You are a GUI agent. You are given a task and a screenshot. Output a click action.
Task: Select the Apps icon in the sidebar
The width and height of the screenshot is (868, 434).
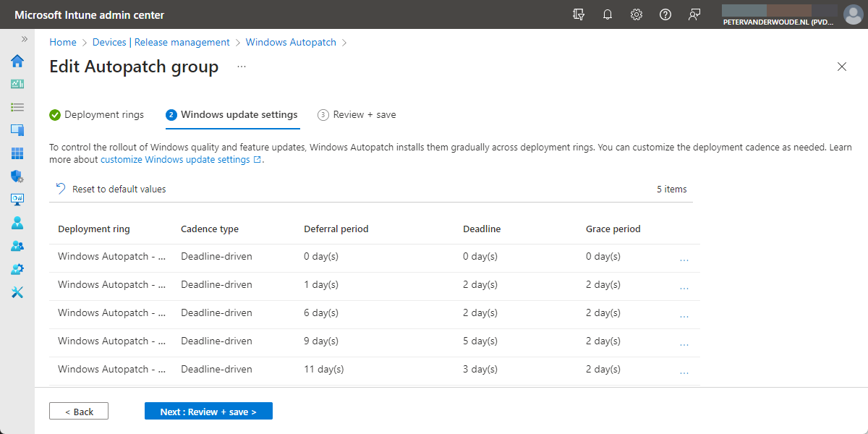[17, 153]
